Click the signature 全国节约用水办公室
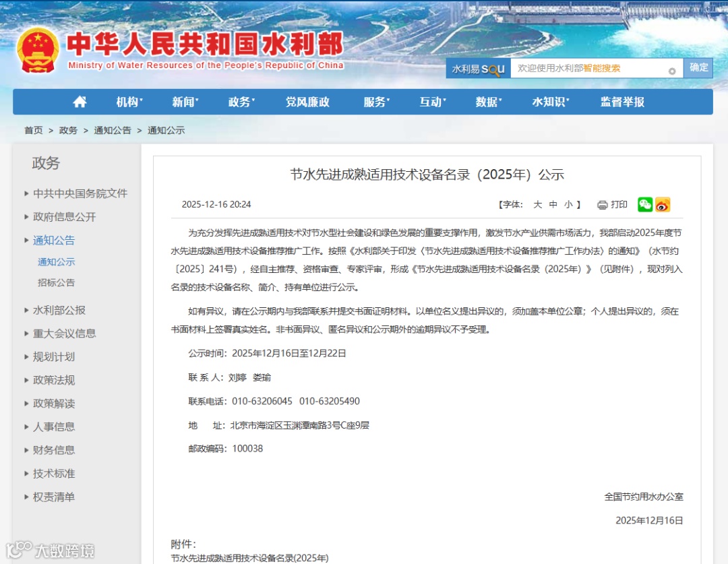728x564 pixels. point(644,497)
